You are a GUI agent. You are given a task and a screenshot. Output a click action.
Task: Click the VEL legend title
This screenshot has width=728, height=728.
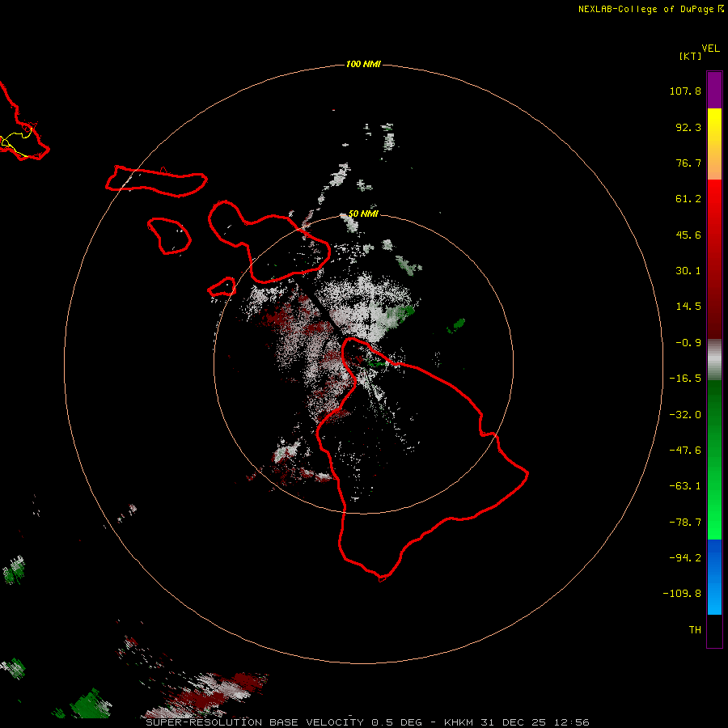[x=710, y=49]
